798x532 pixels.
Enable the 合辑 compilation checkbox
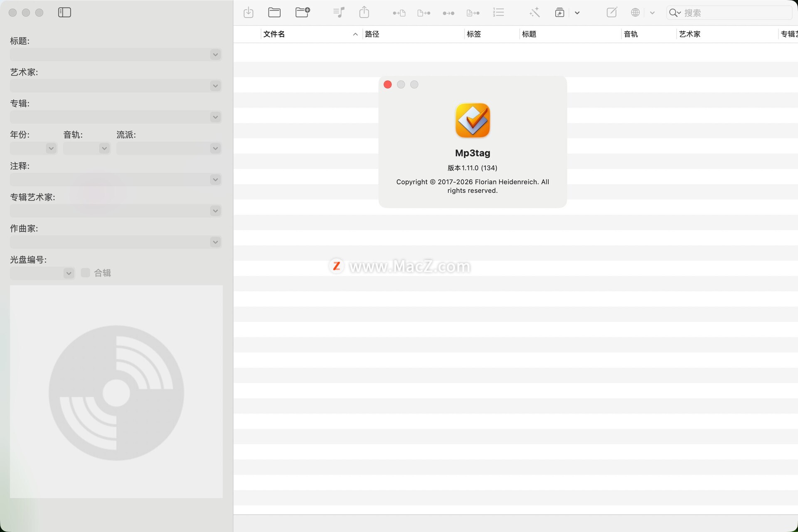coord(85,273)
